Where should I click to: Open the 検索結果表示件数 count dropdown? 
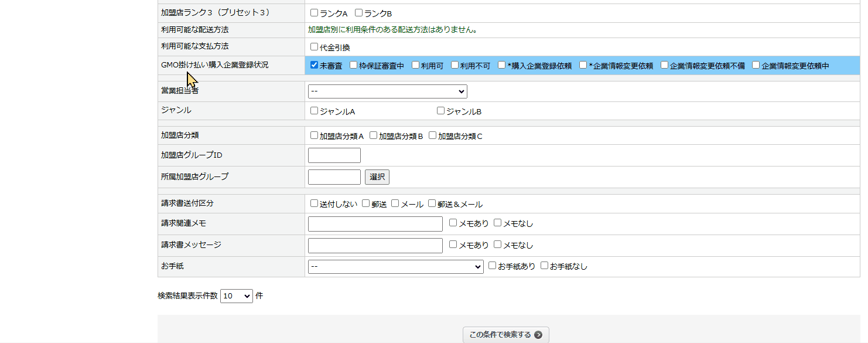coord(236,296)
